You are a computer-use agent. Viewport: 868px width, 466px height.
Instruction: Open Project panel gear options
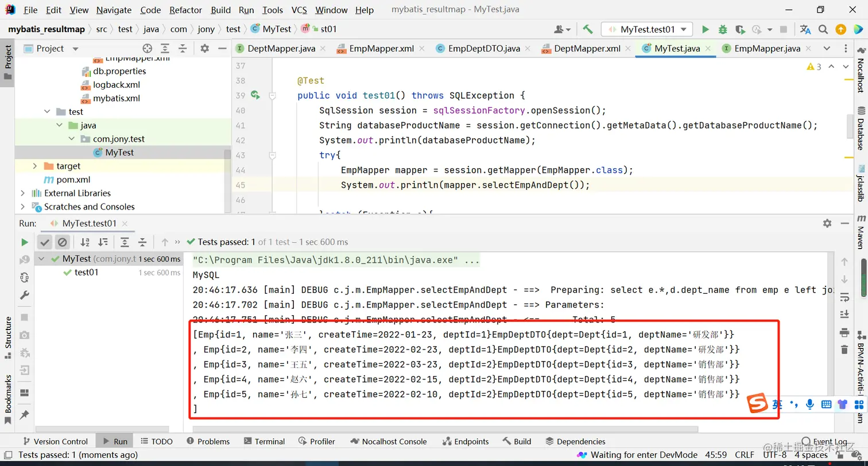pos(205,49)
